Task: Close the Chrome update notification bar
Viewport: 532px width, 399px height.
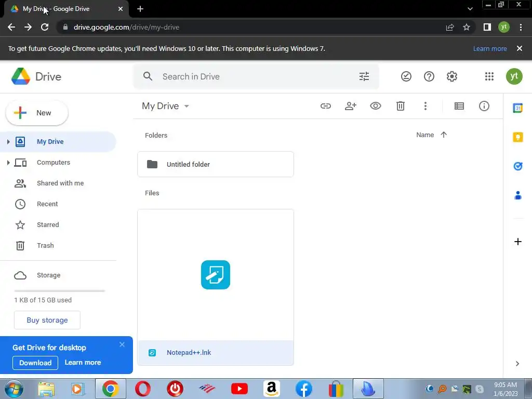Action: coord(519,48)
